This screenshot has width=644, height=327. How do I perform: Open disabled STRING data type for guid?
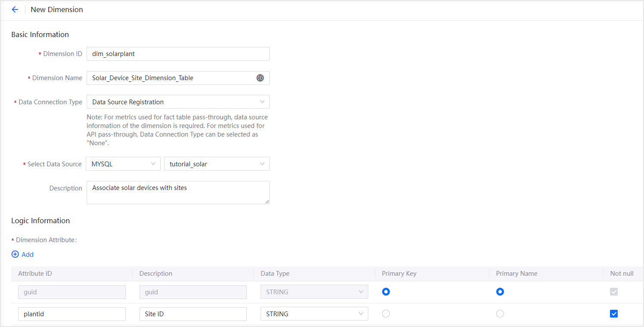(x=314, y=292)
